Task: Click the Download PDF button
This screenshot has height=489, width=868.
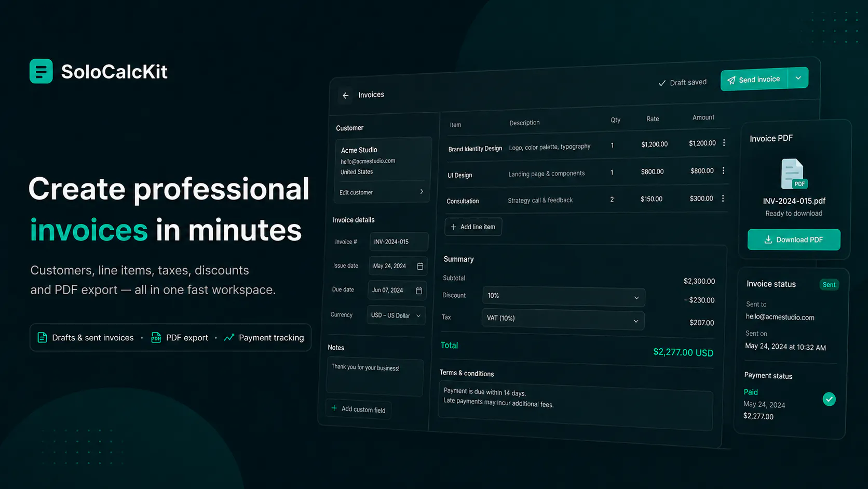Action: click(794, 240)
